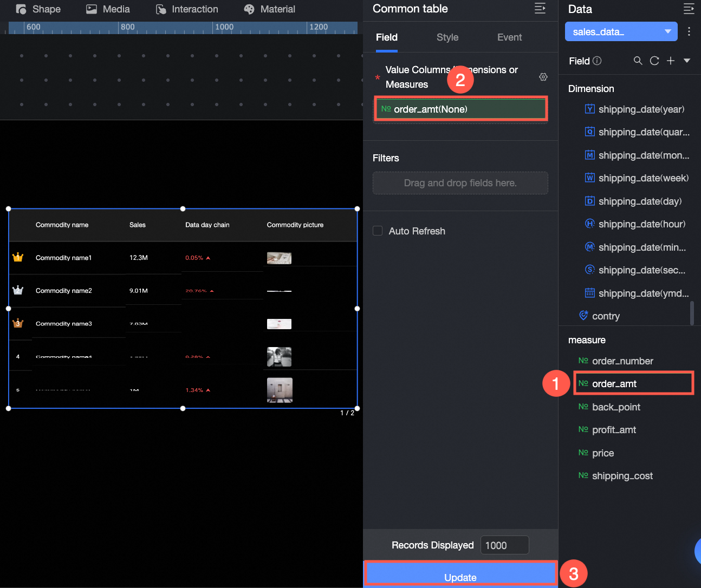Select back_point measure
The width and height of the screenshot is (701, 588).
pyautogui.click(x=609, y=407)
